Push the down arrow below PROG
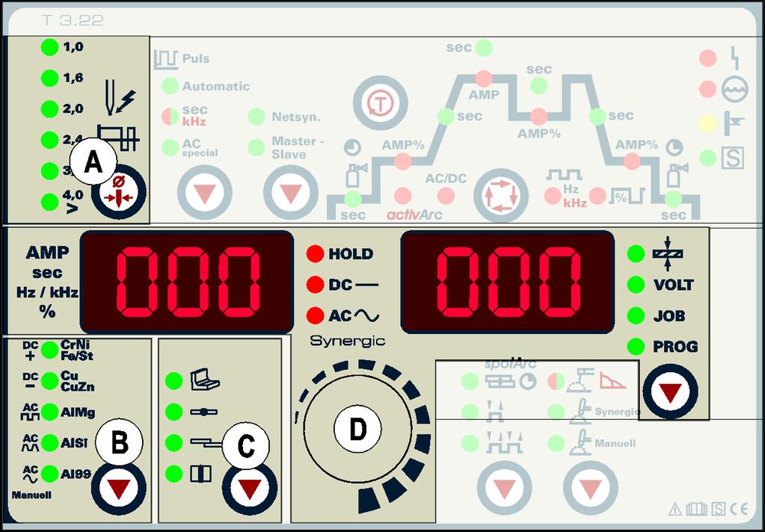Image resolution: width=765 pixels, height=532 pixels. pyautogui.click(x=670, y=392)
